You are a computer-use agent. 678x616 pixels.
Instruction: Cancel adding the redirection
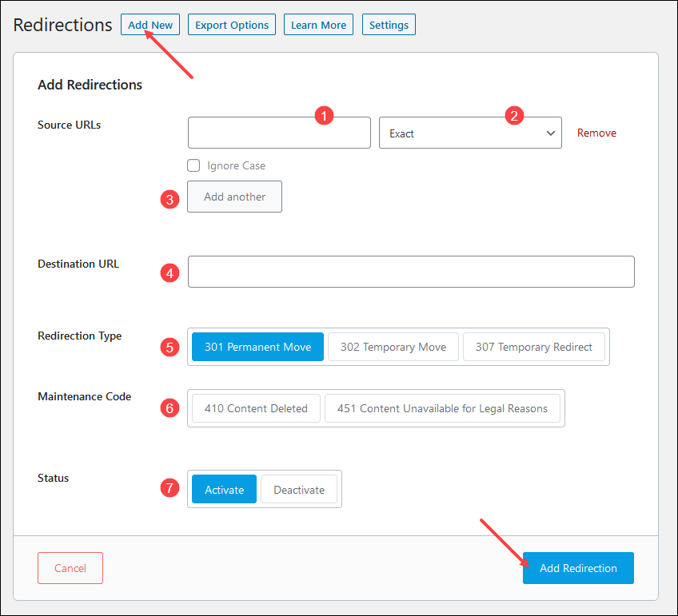pos(70,568)
